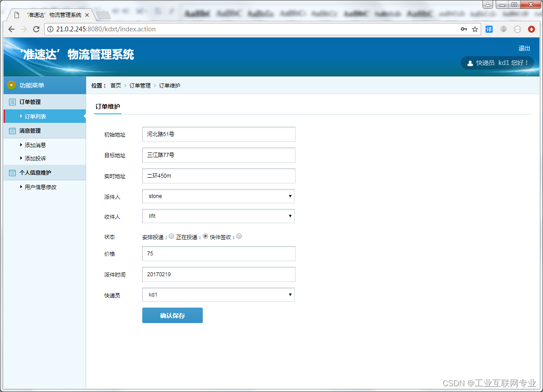Click the 价格 input field
The width and height of the screenshot is (543, 392).
[219, 254]
